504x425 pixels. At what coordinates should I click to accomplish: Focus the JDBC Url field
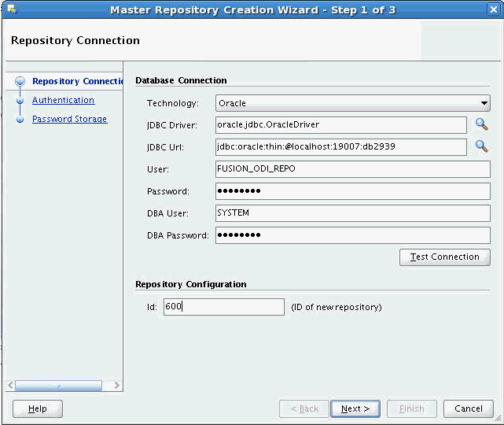(341, 147)
